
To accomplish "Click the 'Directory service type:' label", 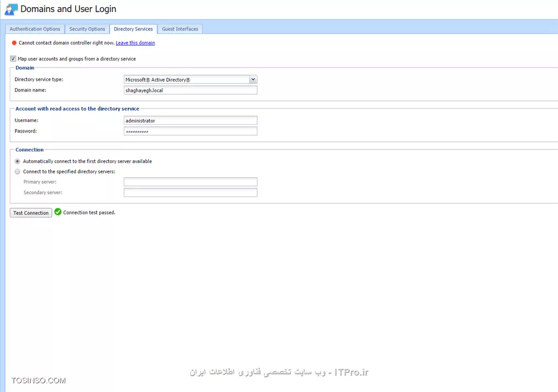I will pyautogui.click(x=39, y=80).
